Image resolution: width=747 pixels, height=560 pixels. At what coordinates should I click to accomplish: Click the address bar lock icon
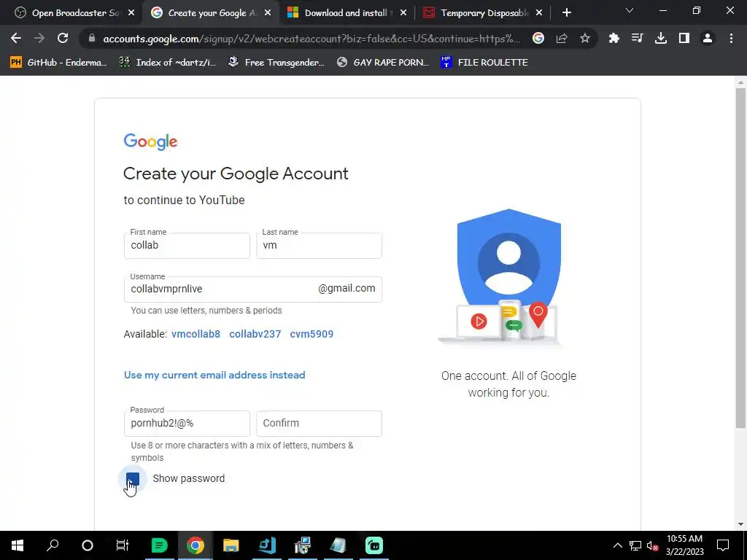click(x=92, y=38)
